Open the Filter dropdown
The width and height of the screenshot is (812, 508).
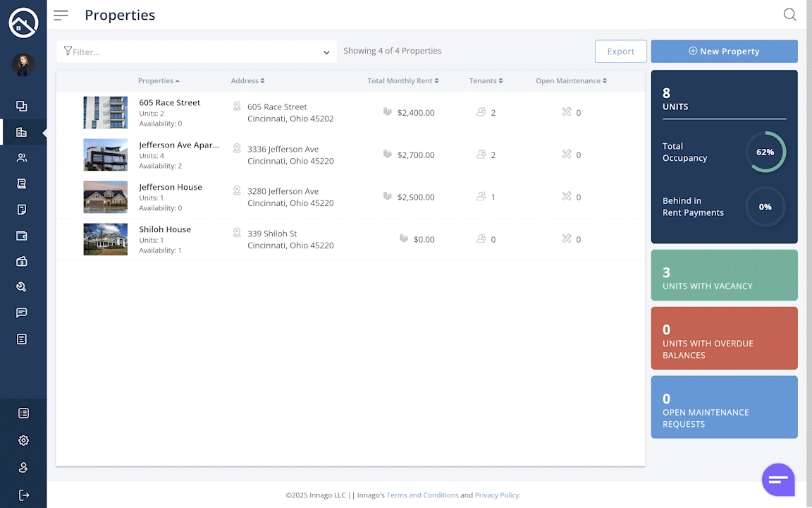326,52
